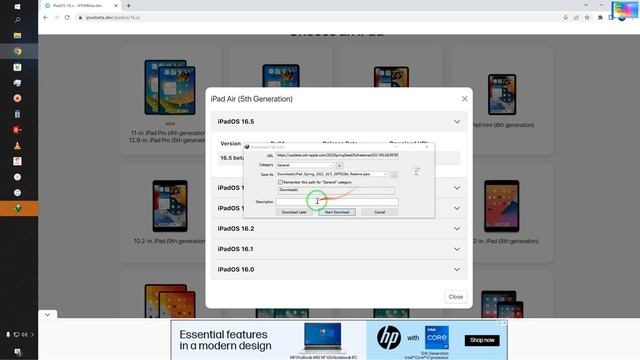Screen dimensions: 640x360
Task: Close the Download File Info dialog window
Action: coord(427,147)
